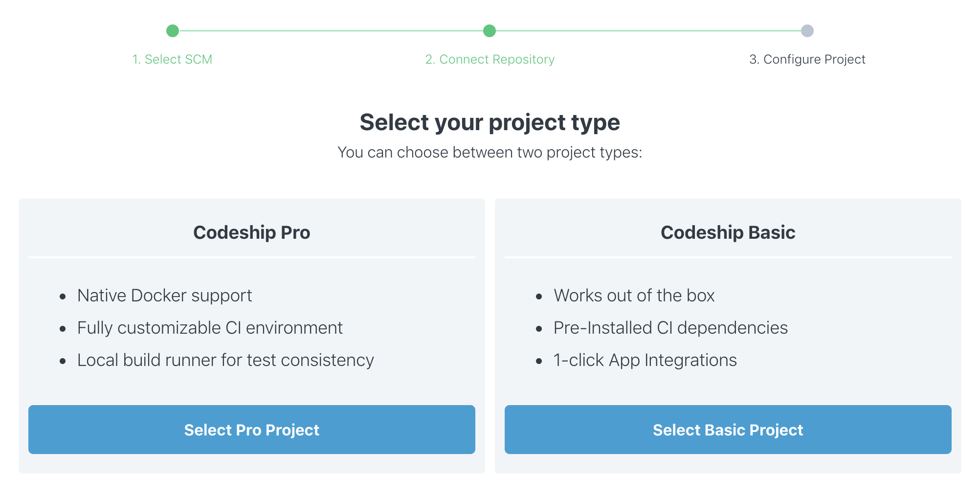The width and height of the screenshot is (980, 501).
Task: Click the Select your project type heading
Action: (490, 122)
